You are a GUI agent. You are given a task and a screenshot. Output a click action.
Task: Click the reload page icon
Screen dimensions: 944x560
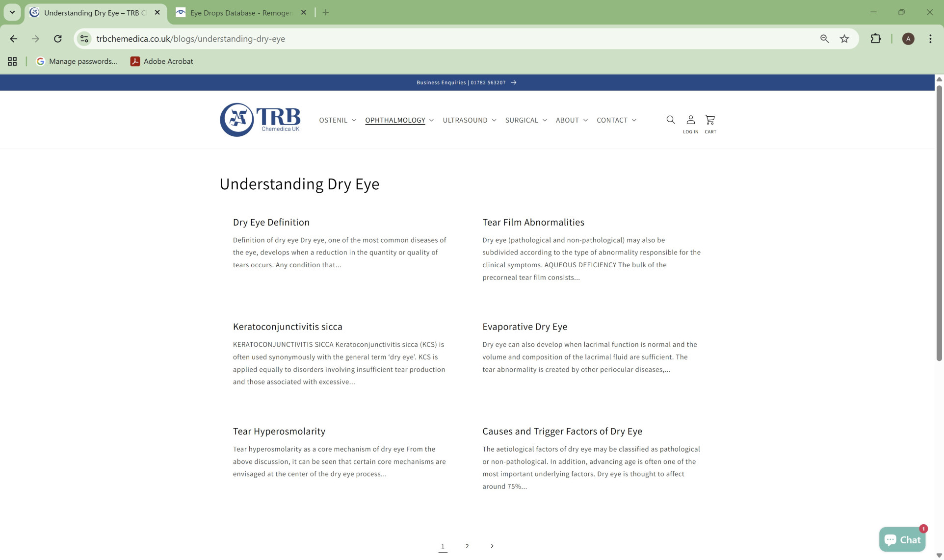[x=57, y=38]
